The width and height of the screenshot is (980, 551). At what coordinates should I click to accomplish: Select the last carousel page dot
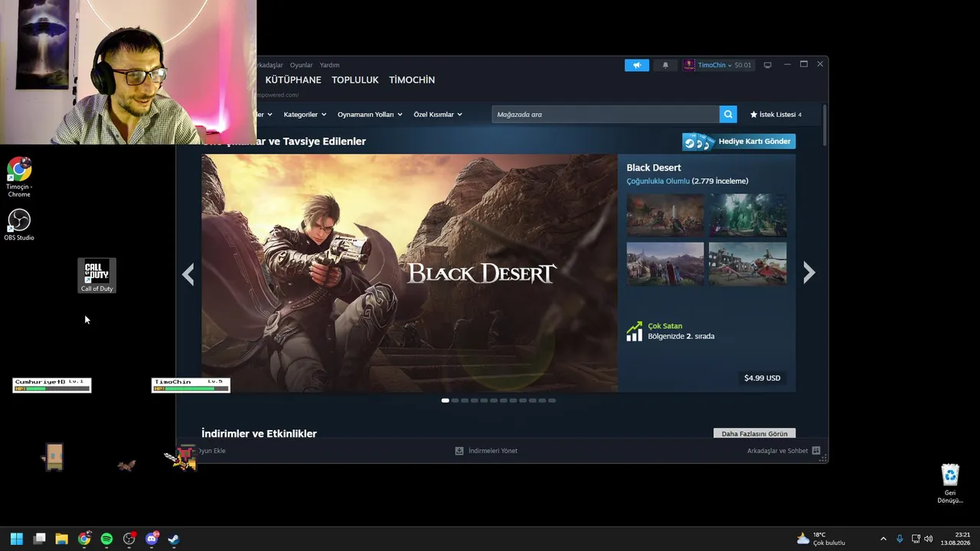552,400
